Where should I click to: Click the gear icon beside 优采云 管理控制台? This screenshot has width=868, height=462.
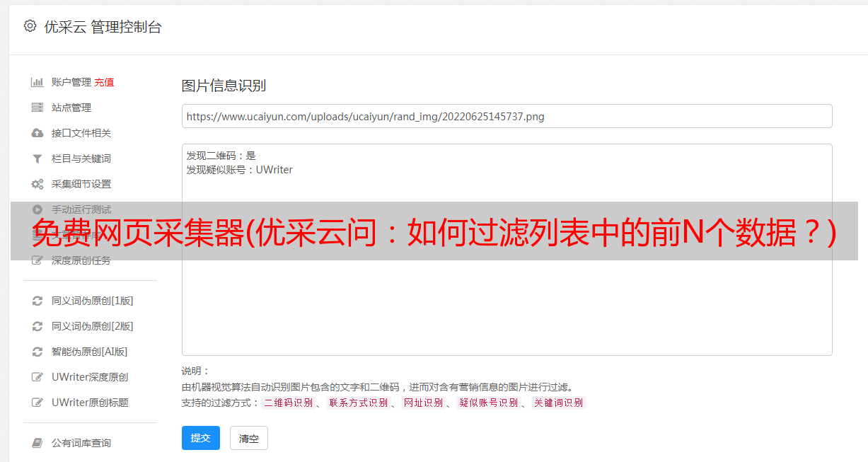coord(30,26)
